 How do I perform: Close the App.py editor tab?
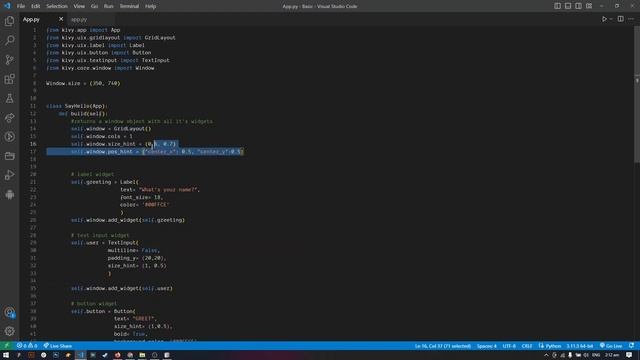pos(61,19)
